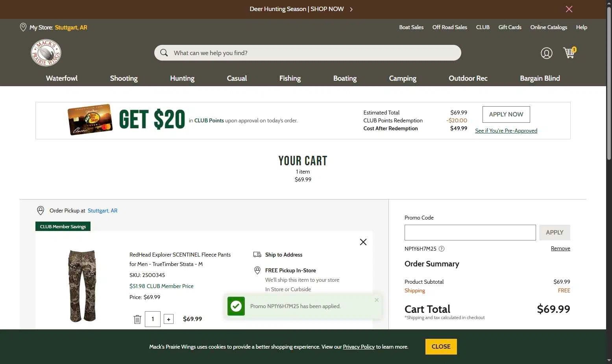Click the green success checkmark icon

(x=236, y=306)
